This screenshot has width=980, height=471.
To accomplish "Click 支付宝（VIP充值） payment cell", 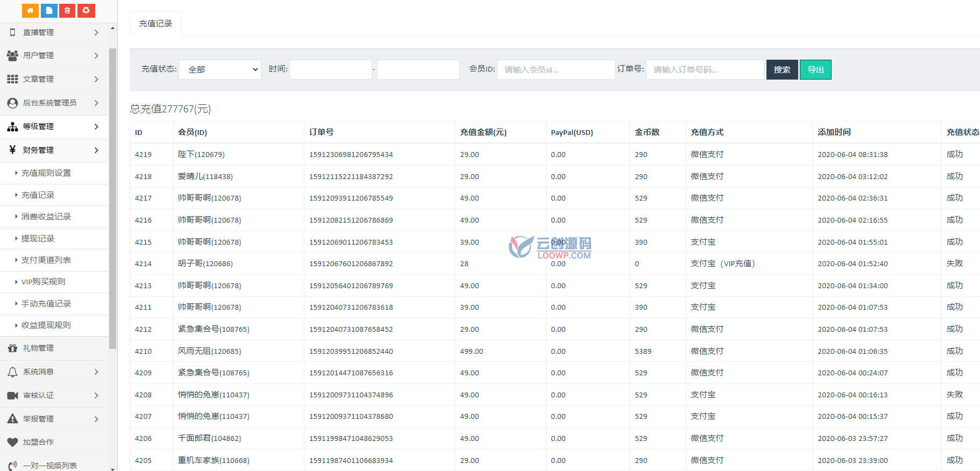I will click(723, 263).
